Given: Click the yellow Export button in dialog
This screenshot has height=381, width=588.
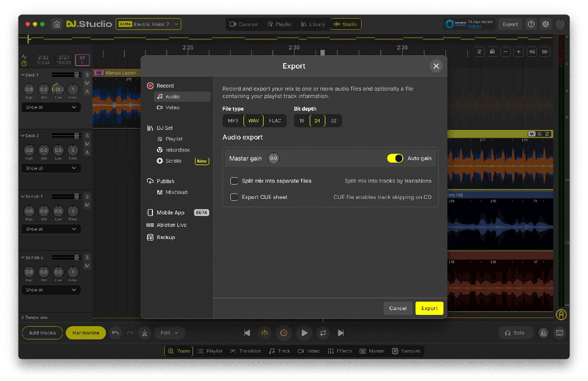Looking at the screenshot, I should 429,308.
